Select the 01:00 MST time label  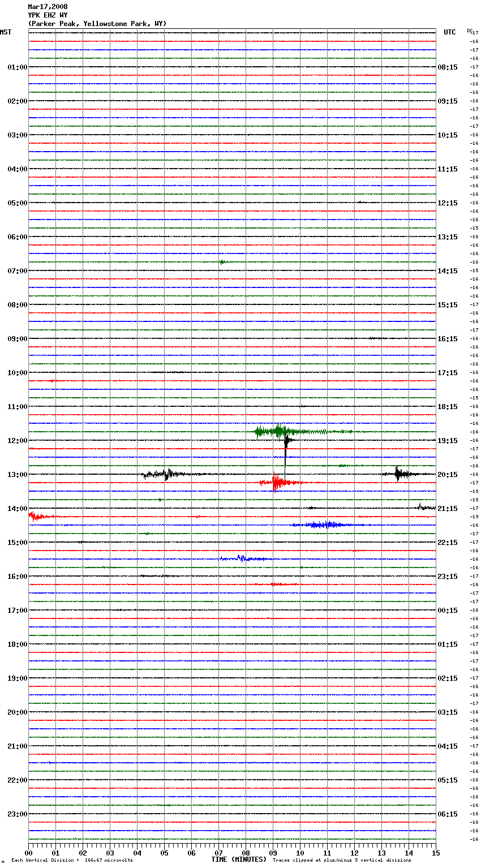coord(18,67)
